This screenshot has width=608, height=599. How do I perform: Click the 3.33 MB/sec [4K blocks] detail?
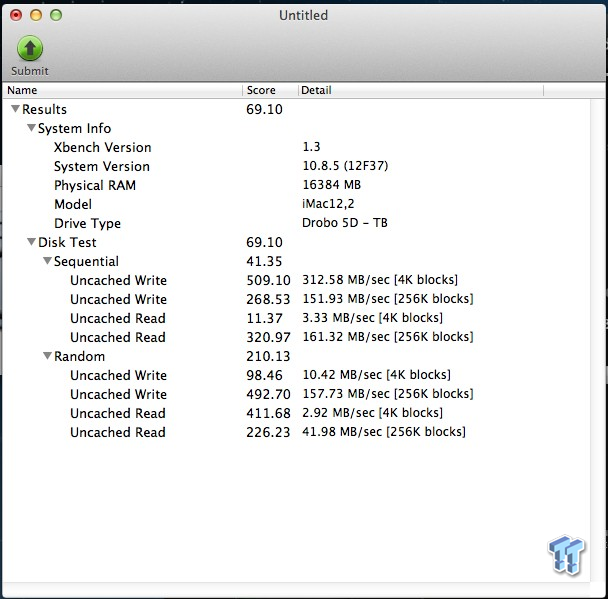click(x=372, y=318)
